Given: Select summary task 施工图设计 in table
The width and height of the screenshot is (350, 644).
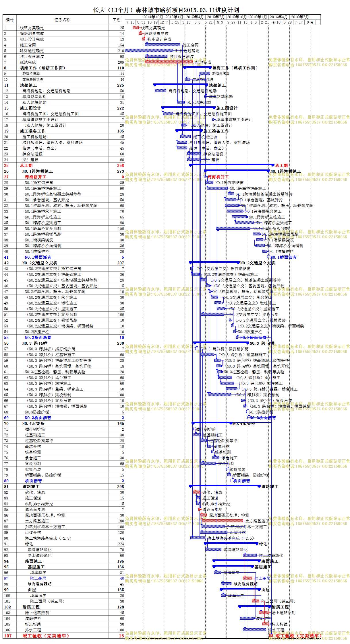Looking at the screenshot, I should 64,108.
